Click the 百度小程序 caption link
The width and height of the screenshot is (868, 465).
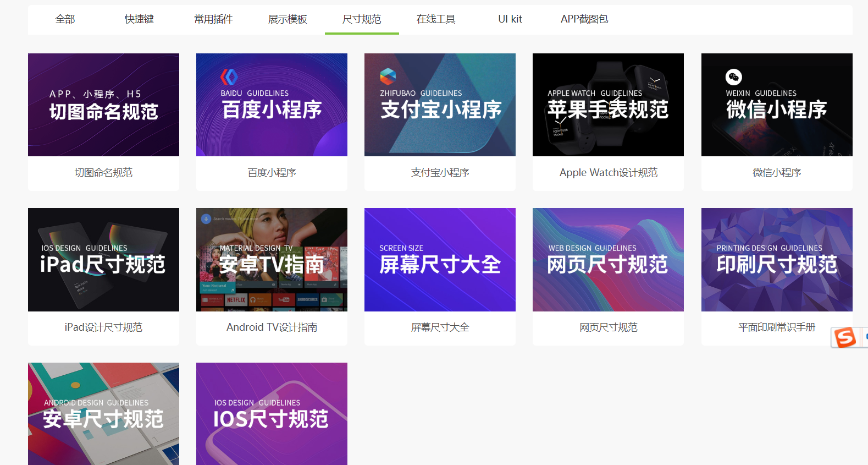(272, 173)
